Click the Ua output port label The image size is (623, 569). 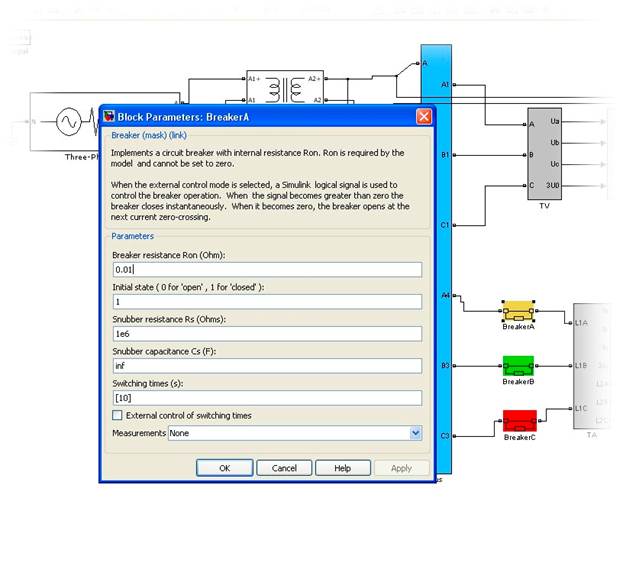click(555, 121)
